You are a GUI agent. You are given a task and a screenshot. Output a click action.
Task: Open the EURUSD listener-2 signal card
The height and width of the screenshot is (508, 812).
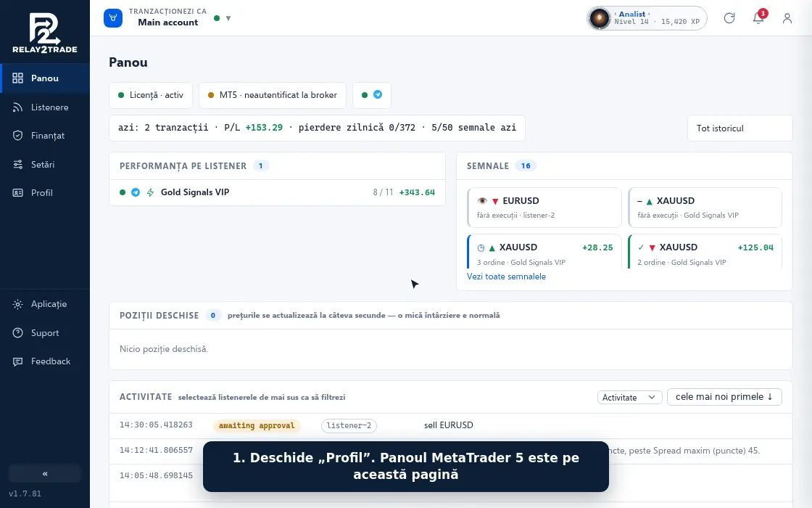pyautogui.click(x=544, y=208)
